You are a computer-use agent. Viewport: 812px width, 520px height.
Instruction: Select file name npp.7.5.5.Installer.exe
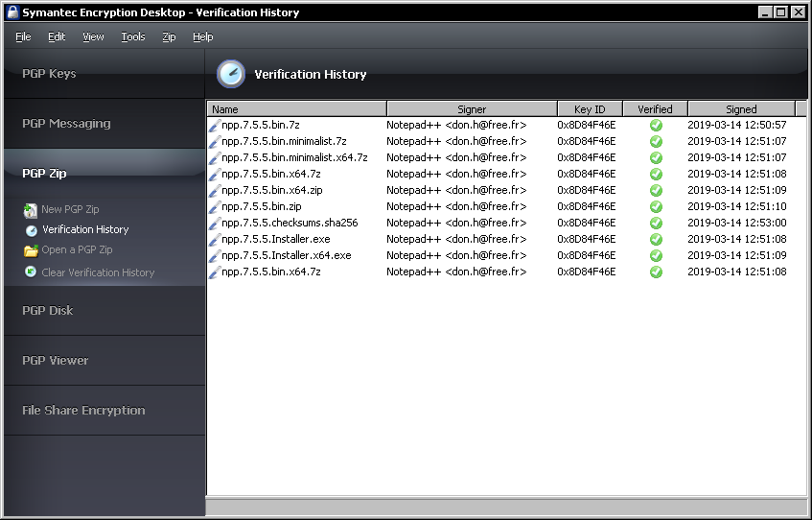coord(276,239)
